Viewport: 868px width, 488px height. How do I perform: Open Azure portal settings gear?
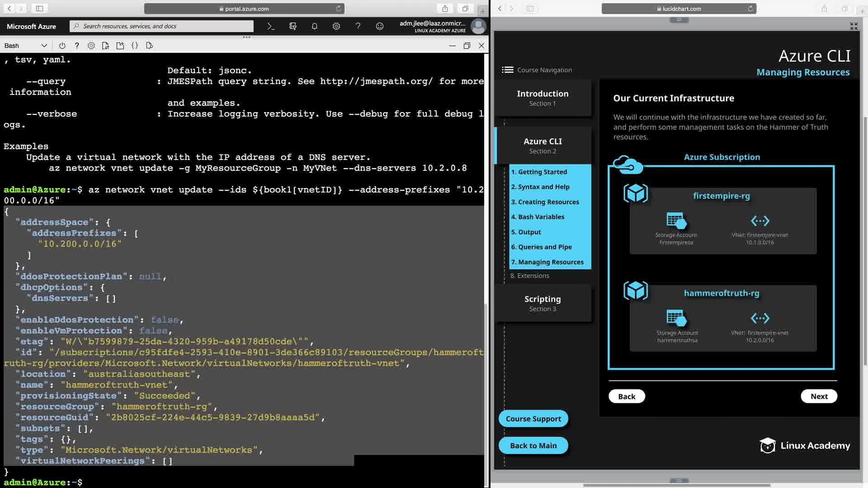(x=336, y=26)
